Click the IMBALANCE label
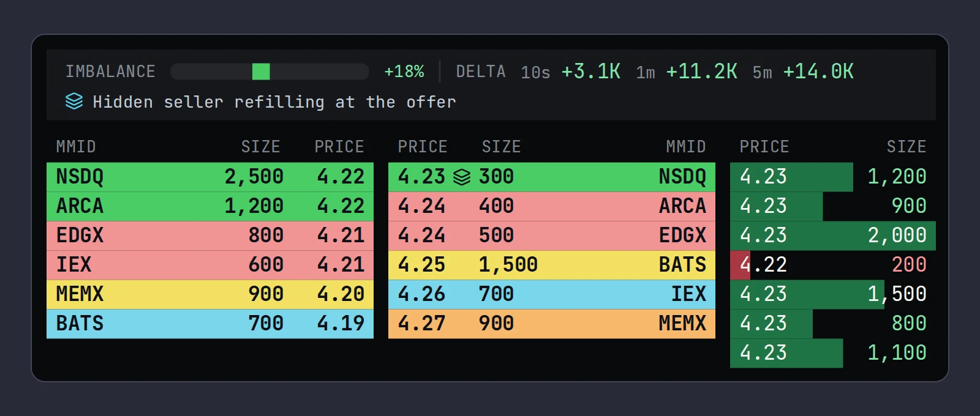The height and width of the screenshot is (416, 980). tap(110, 72)
